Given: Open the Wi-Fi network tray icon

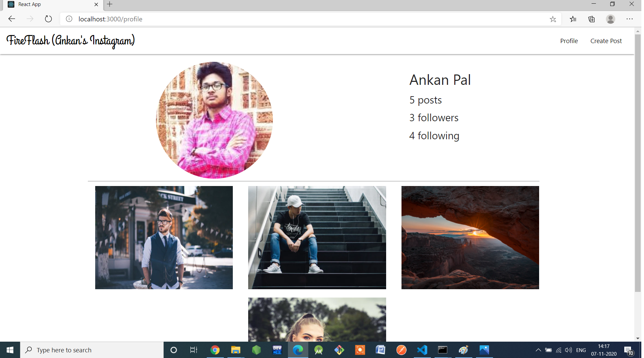Looking at the screenshot, I should point(558,350).
